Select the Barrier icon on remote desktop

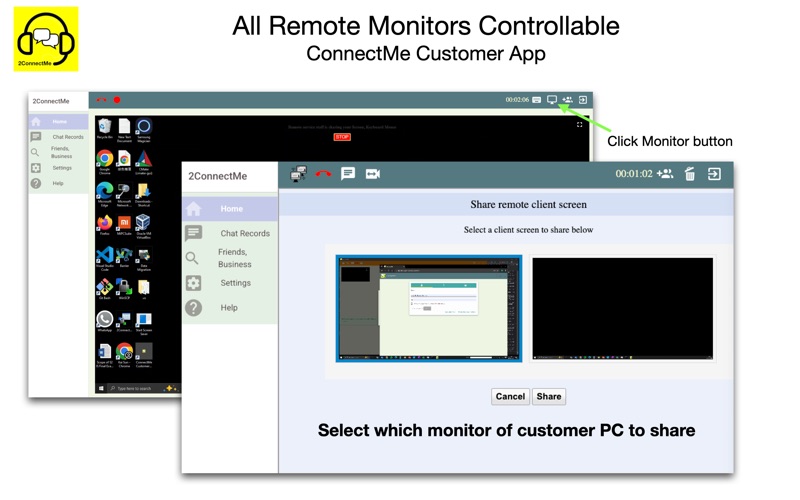tap(124, 257)
